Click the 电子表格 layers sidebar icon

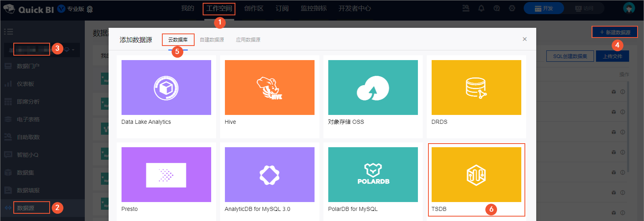(x=8, y=119)
